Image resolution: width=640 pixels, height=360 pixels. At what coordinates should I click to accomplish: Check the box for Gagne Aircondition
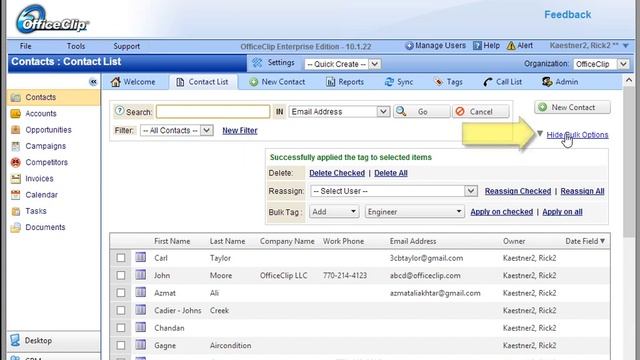pyautogui.click(x=121, y=346)
